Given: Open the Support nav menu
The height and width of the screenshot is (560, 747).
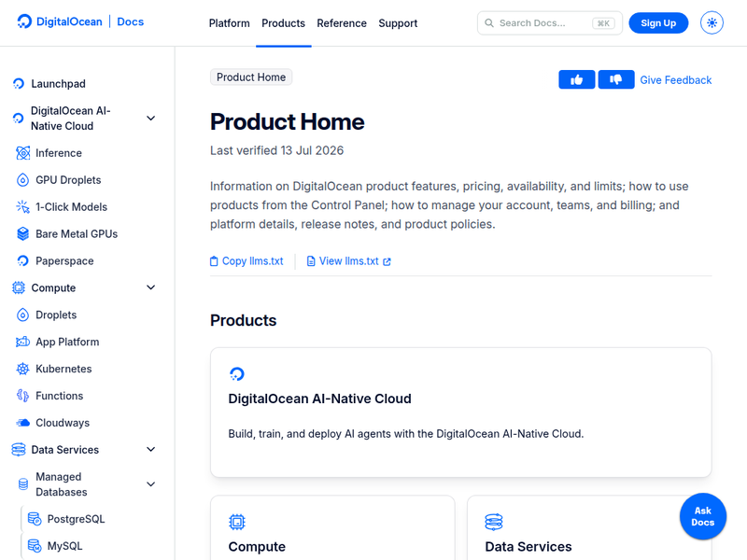Looking at the screenshot, I should 398,23.
